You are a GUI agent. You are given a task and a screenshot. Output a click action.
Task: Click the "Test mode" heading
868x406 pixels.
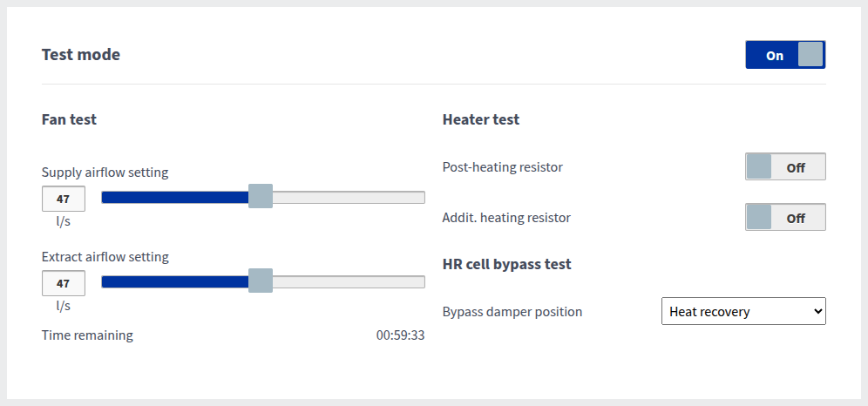click(x=81, y=55)
